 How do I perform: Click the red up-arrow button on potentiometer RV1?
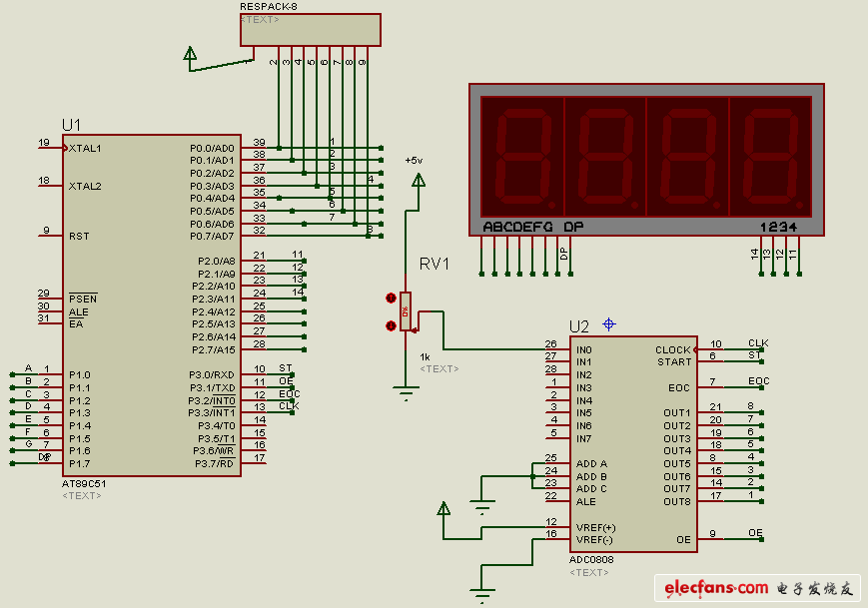click(x=391, y=299)
